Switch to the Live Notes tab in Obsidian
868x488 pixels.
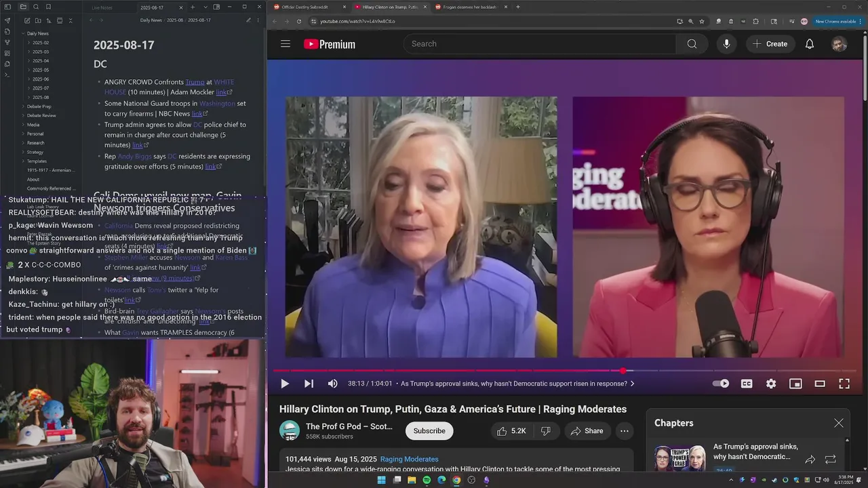pos(102,7)
